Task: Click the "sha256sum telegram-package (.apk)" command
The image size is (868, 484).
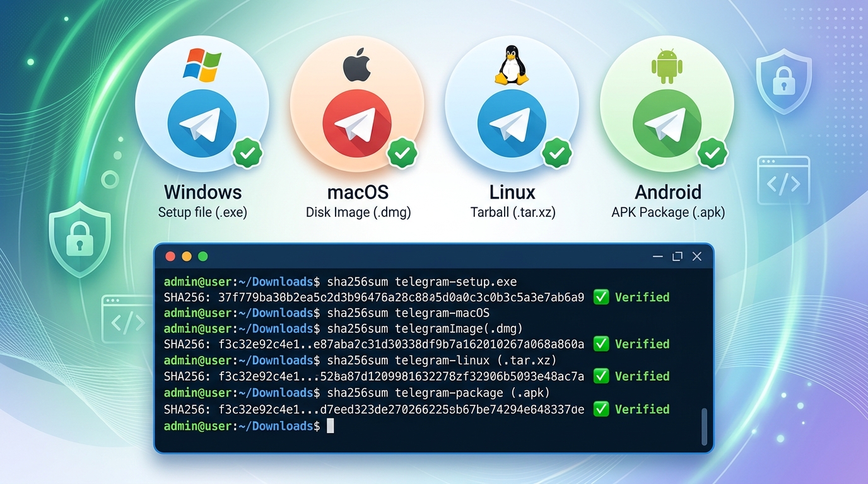Action: pyautogui.click(x=438, y=393)
